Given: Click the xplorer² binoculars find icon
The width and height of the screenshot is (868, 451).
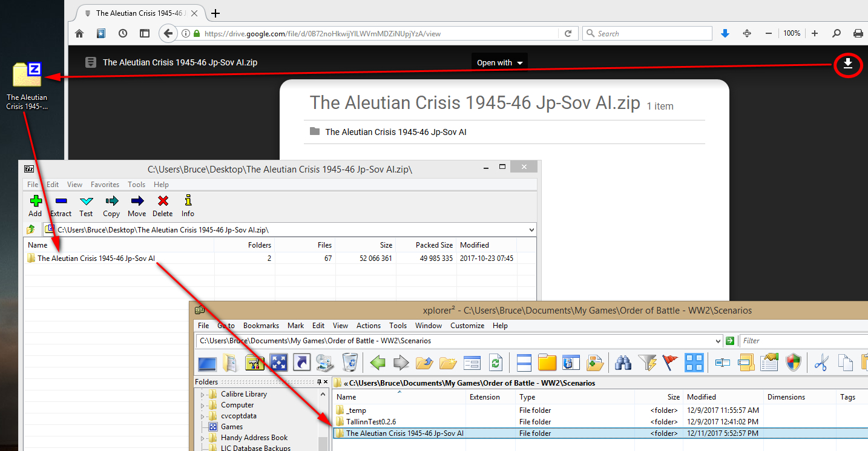Looking at the screenshot, I should [623, 363].
